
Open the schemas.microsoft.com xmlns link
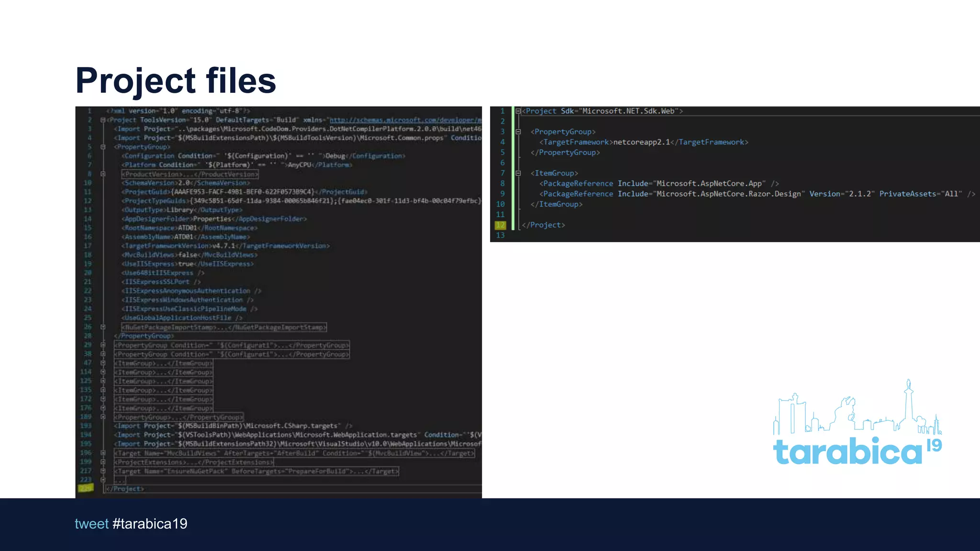point(405,120)
